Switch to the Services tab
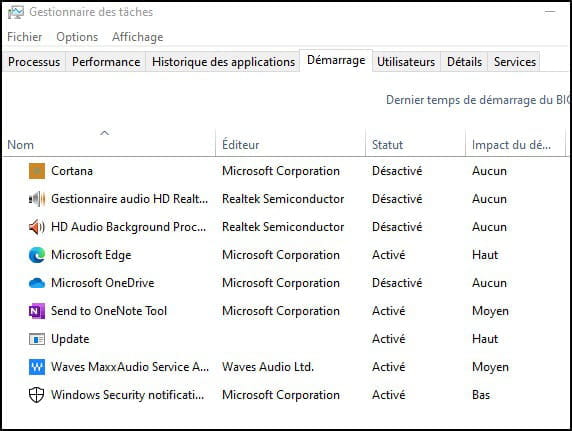This screenshot has width=572, height=431. (x=515, y=62)
